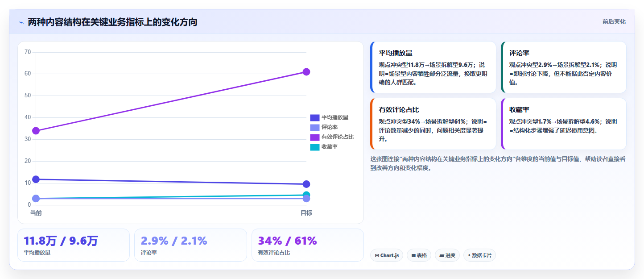Select the 34% / 61% stat card
644x279 pixels.
[x=308, y=245]
